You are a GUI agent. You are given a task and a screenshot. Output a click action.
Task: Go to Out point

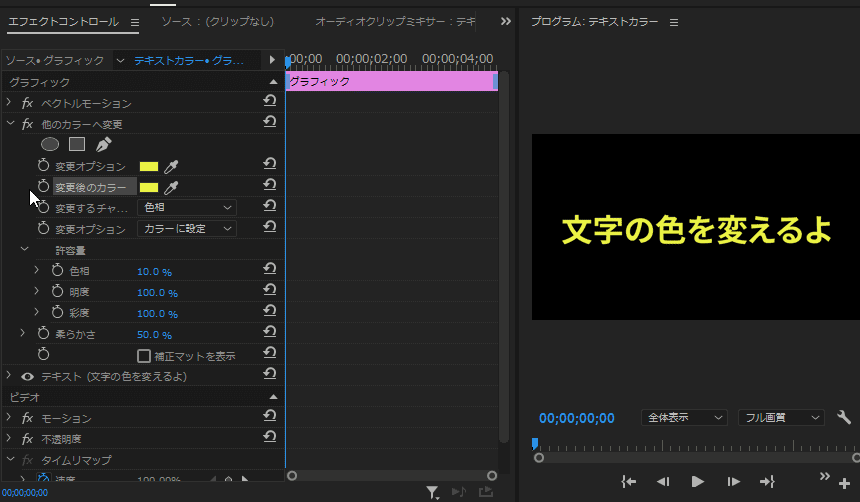pos(767,482)
